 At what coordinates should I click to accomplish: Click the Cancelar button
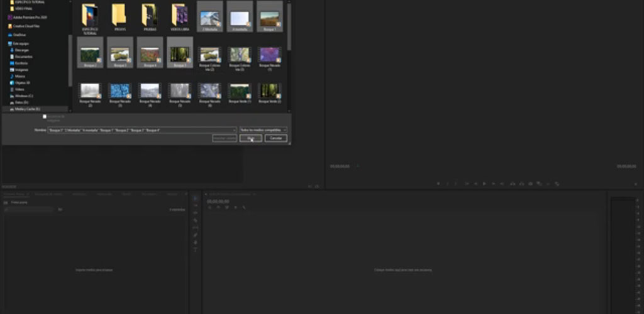point(275,138)
